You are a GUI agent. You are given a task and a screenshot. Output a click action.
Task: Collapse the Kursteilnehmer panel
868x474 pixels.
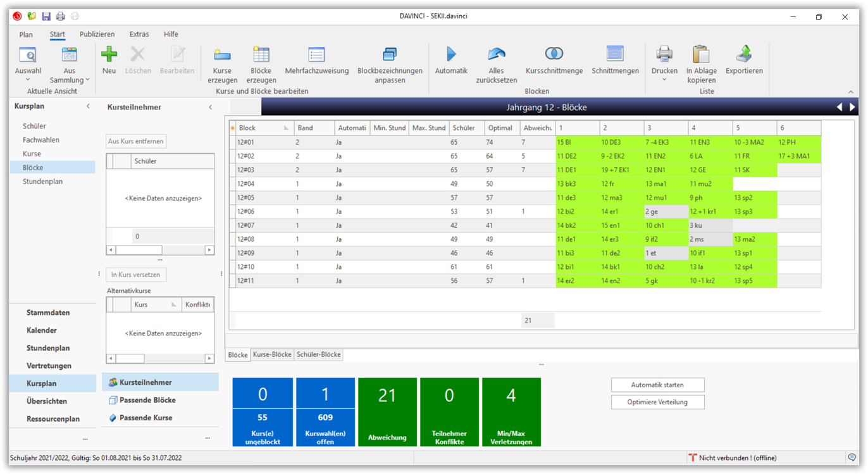pos(211,108)
